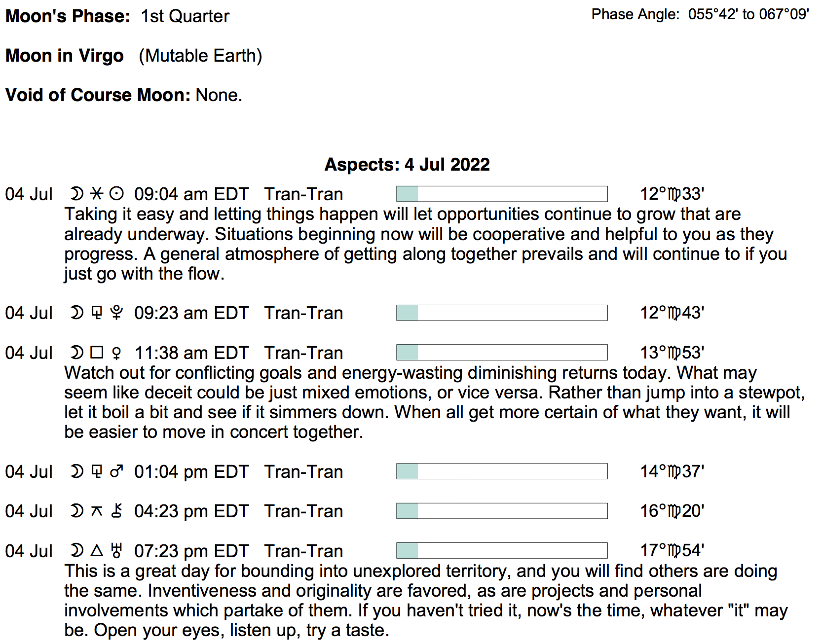822x644 pixels.
Task: Click the "Moon's Phase:" label
Action: (68, 16)
